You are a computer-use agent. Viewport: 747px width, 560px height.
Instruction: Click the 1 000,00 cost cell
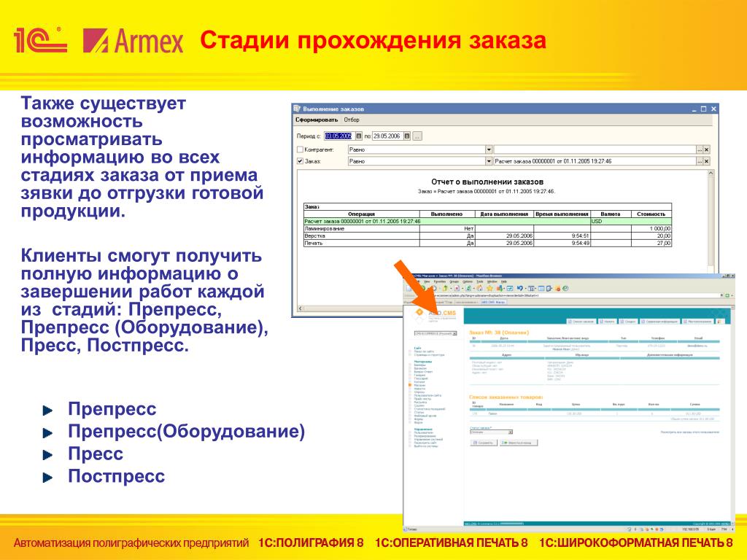pos(651,228)
